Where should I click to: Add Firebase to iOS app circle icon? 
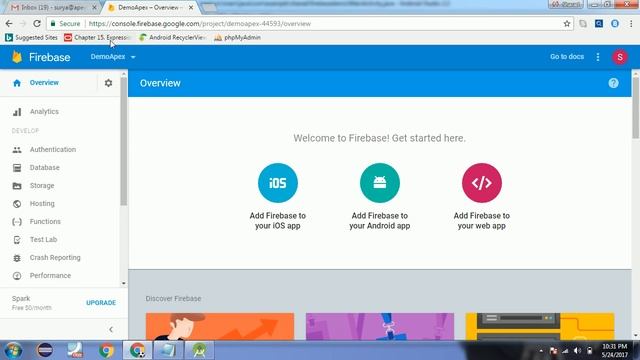[278, 183]
